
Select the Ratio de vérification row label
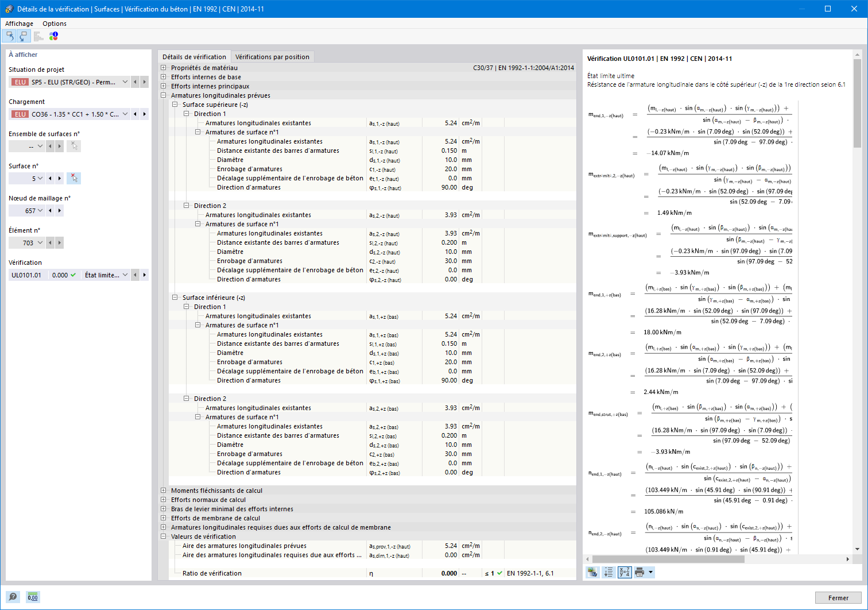(212, 573)
